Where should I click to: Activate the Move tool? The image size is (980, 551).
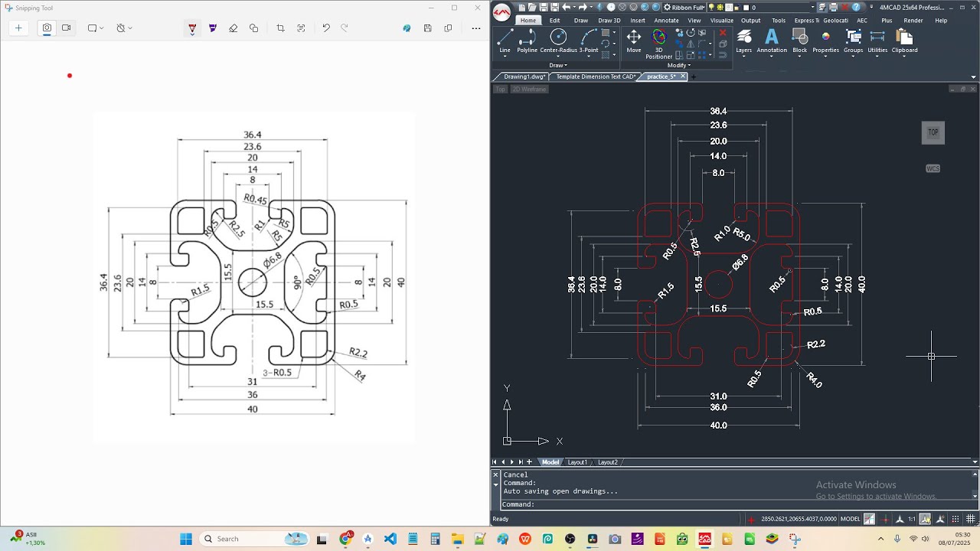point(634,41)
